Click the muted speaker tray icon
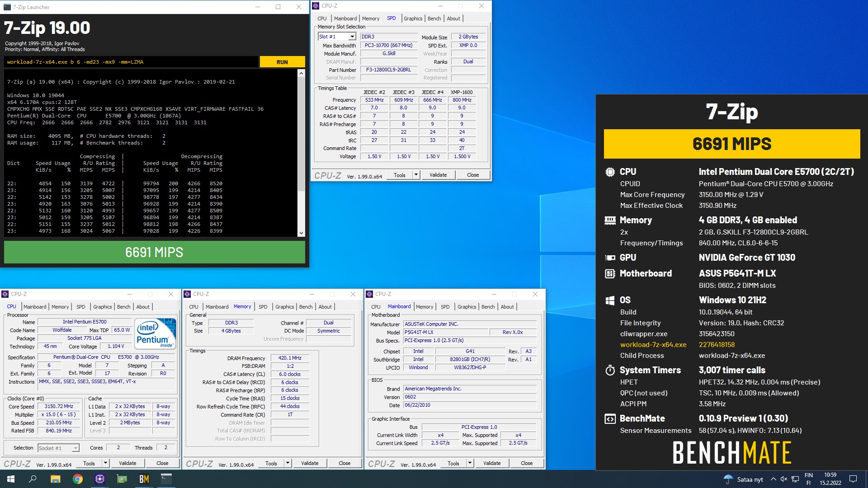 (x=784, y=479)
